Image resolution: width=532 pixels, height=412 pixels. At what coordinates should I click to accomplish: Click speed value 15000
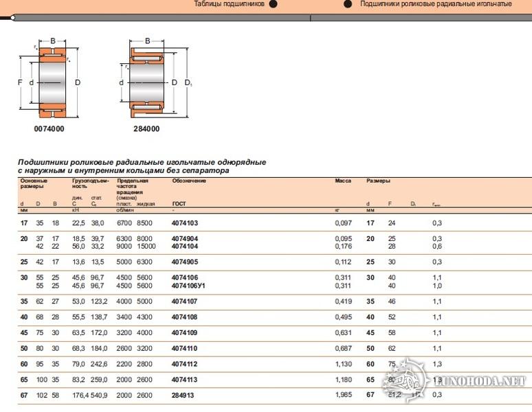(x=146, y=247)
